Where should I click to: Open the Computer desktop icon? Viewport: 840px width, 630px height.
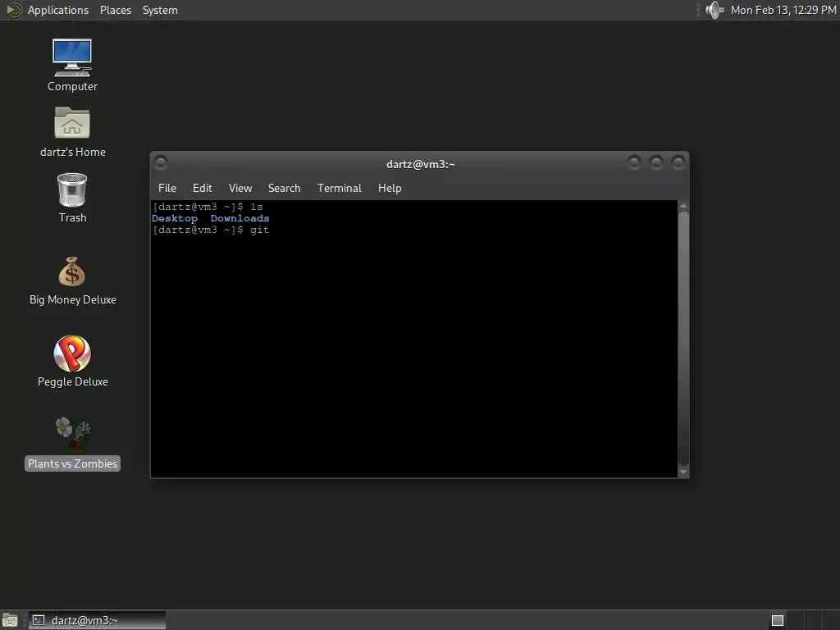72,65
